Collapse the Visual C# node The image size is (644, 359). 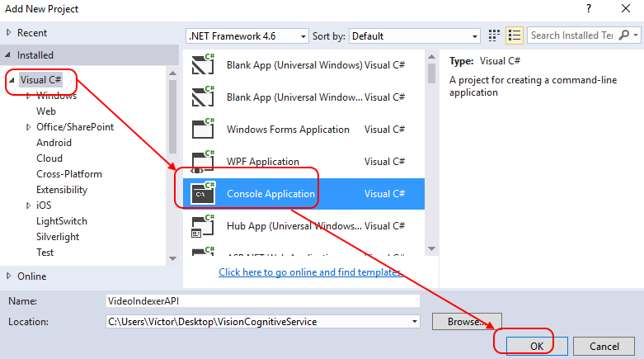(x=12, y=80)
